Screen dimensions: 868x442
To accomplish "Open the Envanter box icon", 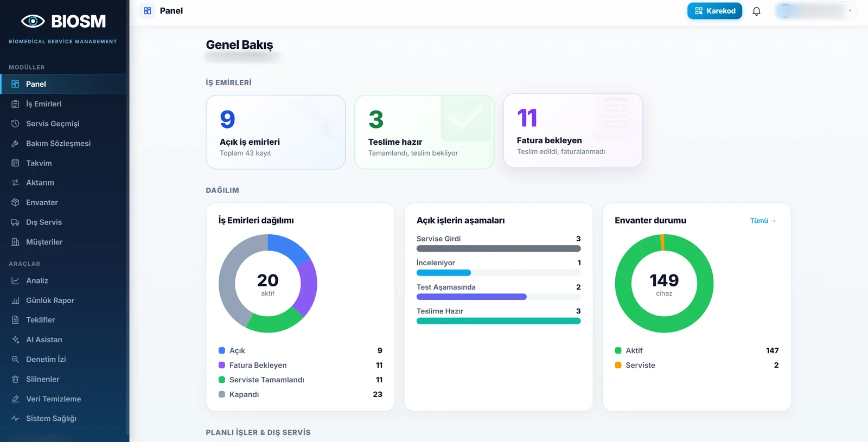I will (x=15, y=202).
